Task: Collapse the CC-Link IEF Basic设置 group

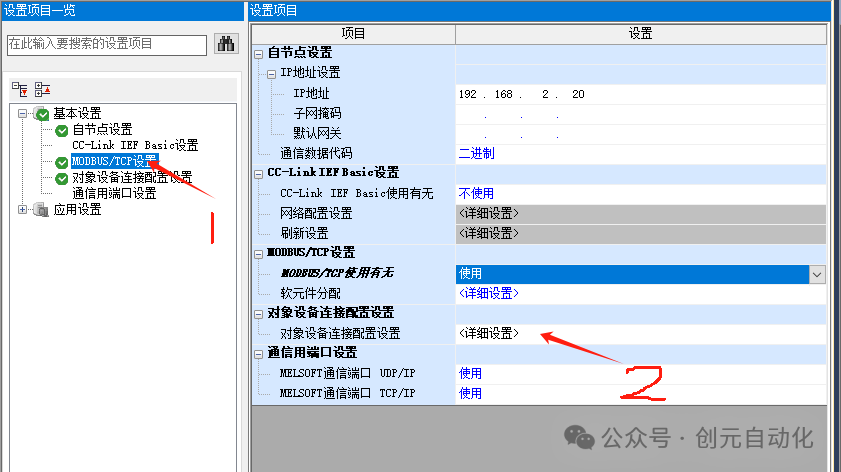Action: tap(259, 174)
